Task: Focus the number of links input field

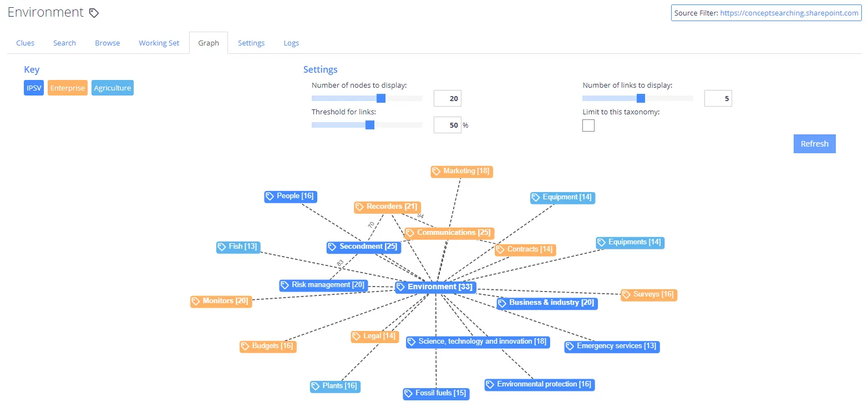Action: (x=718, y=98)
